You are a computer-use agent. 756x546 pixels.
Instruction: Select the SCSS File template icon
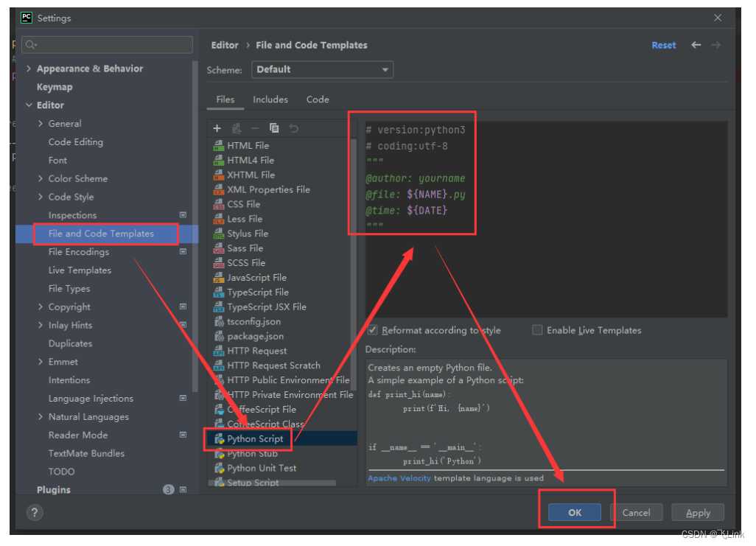click(219, 263)
